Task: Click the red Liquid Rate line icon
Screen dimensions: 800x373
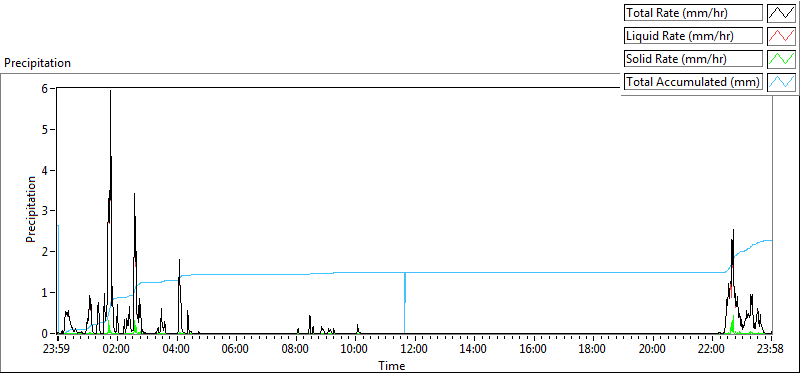Action: 782,36
